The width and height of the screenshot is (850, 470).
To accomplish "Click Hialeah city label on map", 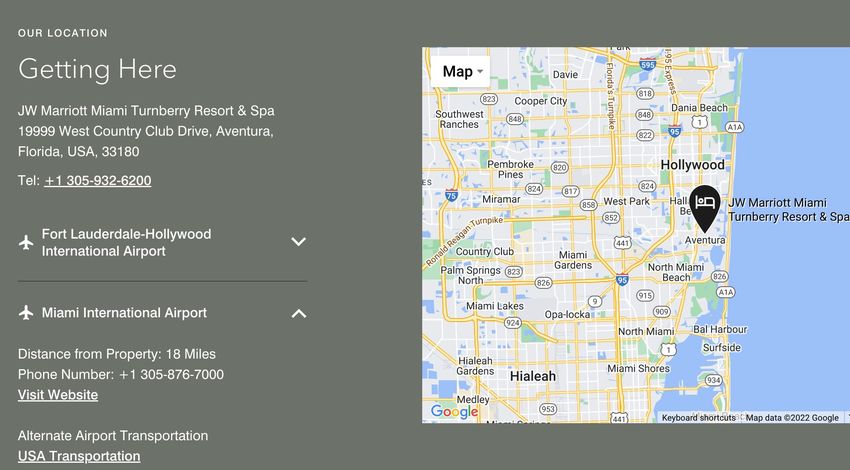I will [533, 376].
